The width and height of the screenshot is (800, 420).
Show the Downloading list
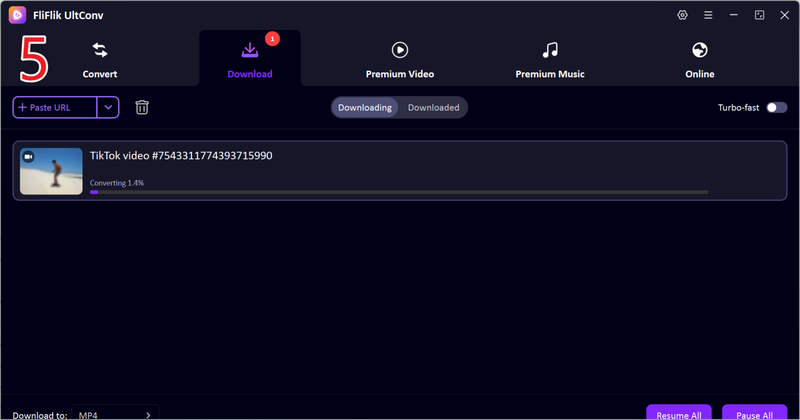[365, 108]
